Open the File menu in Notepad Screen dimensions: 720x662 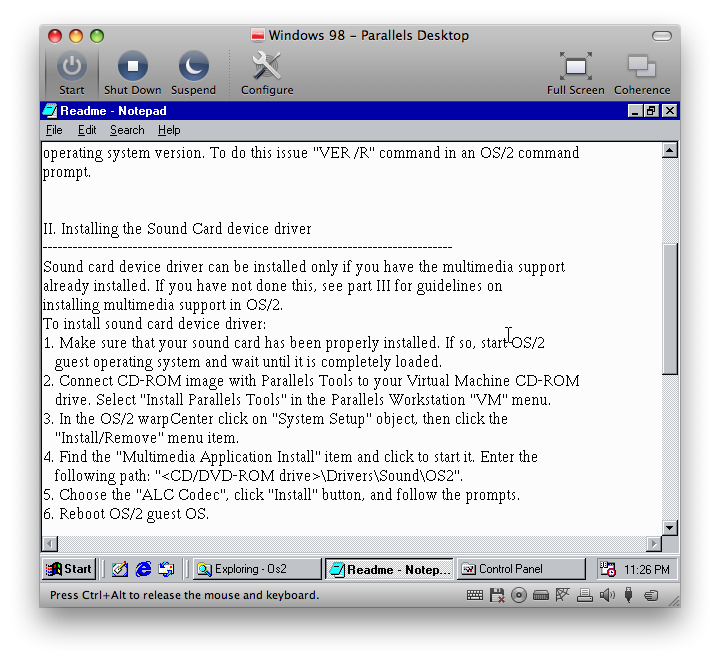pyautogui.click(x=54, y=130)
